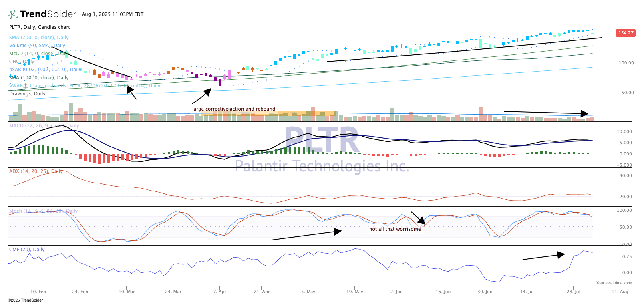Toggle the Drawings, Daily legend entry
Screen dimensions: 644x304
point(27,94)
